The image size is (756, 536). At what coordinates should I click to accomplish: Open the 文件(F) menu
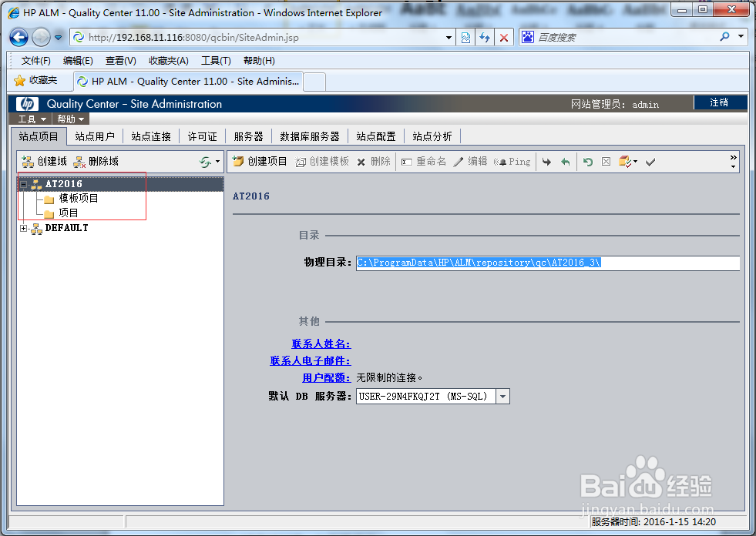36,61
